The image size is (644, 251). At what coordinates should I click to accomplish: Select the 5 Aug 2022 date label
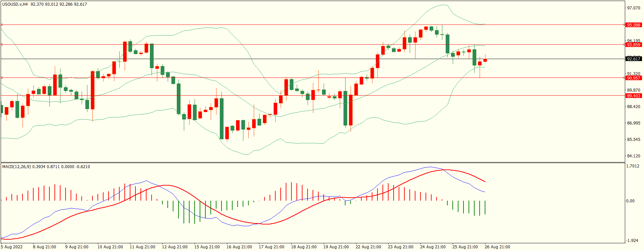click(12, 247)
